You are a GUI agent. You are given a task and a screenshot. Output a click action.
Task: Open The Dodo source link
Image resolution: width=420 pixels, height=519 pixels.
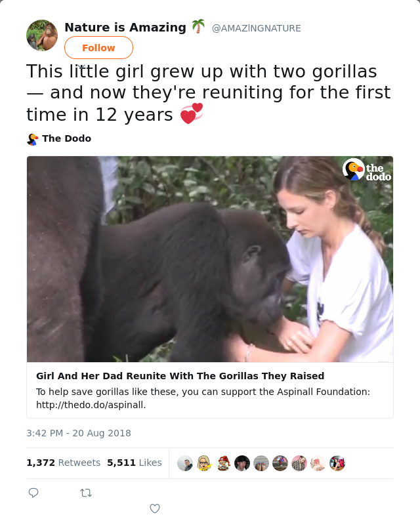pos(66,138)
